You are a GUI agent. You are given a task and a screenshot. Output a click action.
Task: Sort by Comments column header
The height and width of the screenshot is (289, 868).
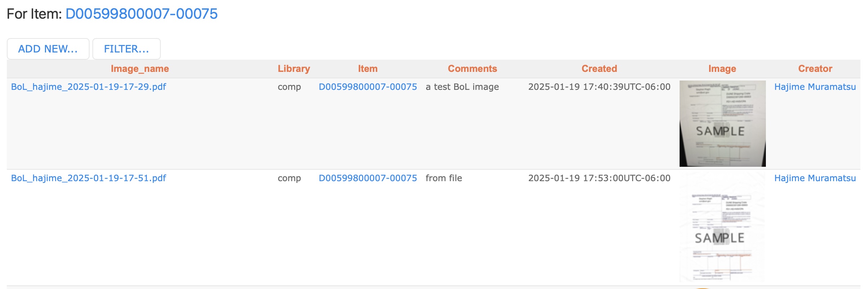pos(472,69)
